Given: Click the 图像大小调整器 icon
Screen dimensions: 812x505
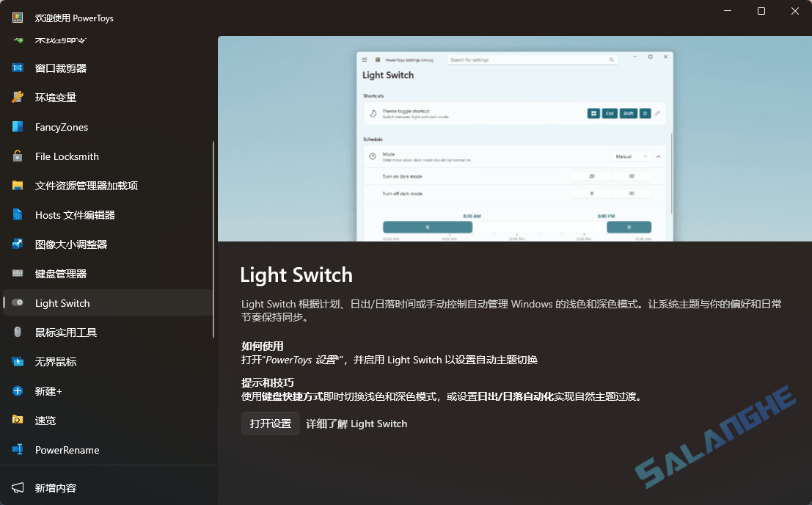Looking at the screenshot, I should (x=18, y=244).
